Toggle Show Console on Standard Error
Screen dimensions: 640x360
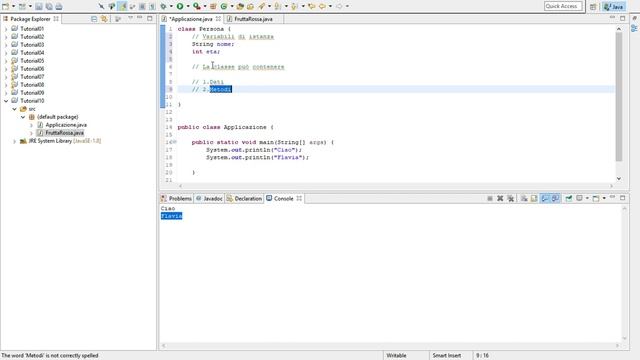click(x=556, y=198)
